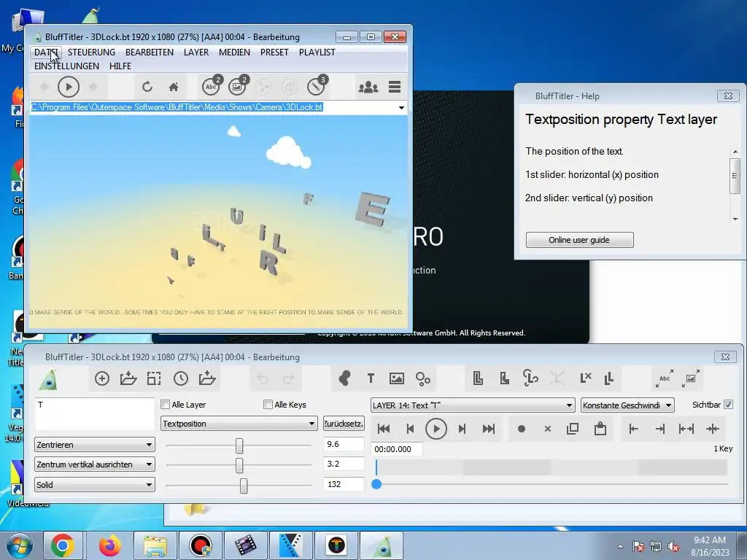The image size is (747, 560).
Task: Add a new text layer with T icon
Action: [371, 378]
